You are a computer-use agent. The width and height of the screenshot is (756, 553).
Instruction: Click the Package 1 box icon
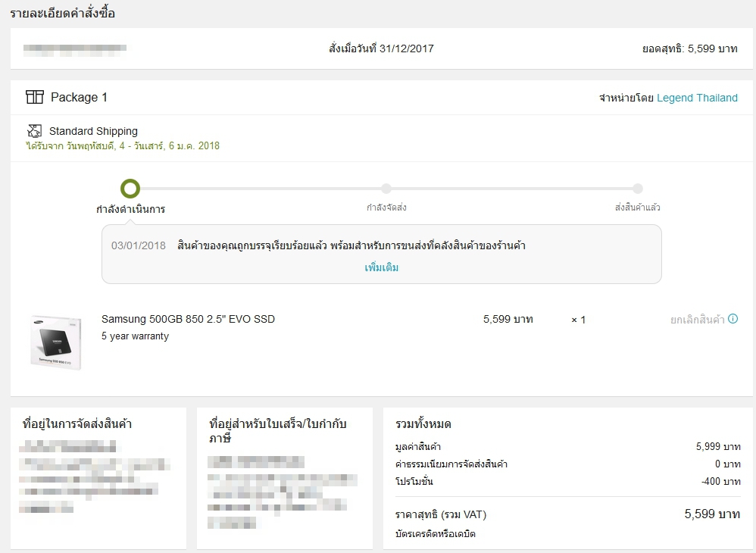(35, 97)
